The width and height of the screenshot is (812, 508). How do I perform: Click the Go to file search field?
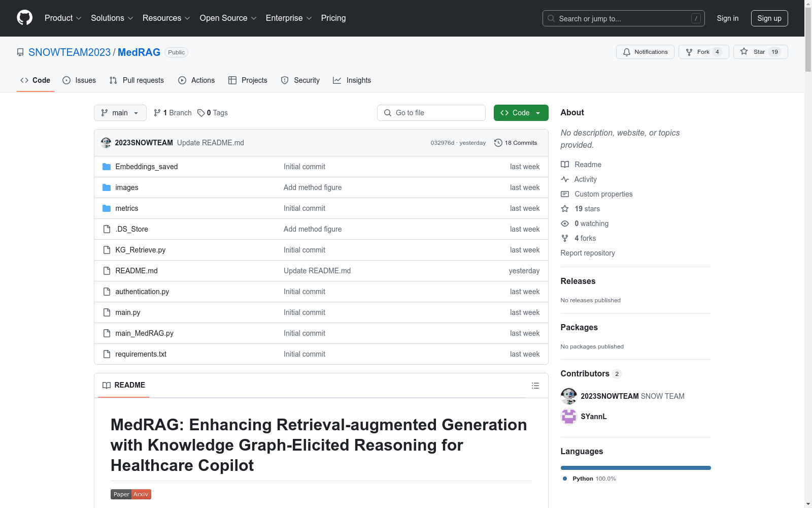click(431, 113)
